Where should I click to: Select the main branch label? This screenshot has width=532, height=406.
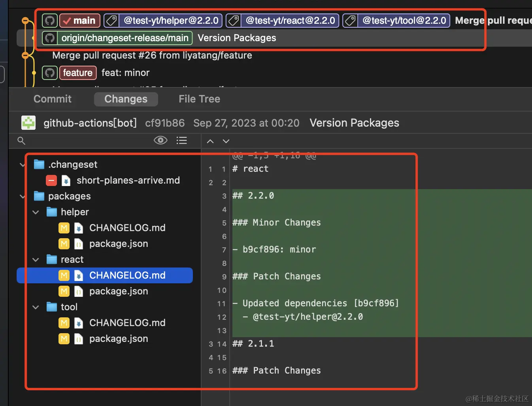[x=80, y=21]
